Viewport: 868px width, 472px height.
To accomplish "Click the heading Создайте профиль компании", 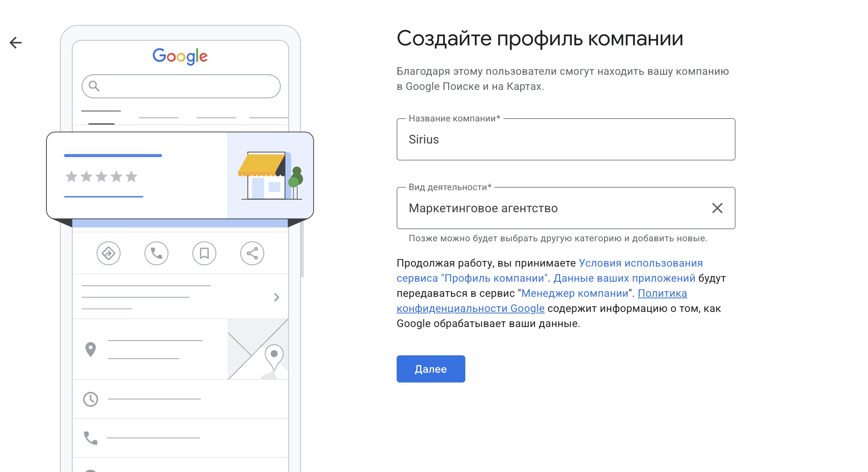I will point(540,39).
